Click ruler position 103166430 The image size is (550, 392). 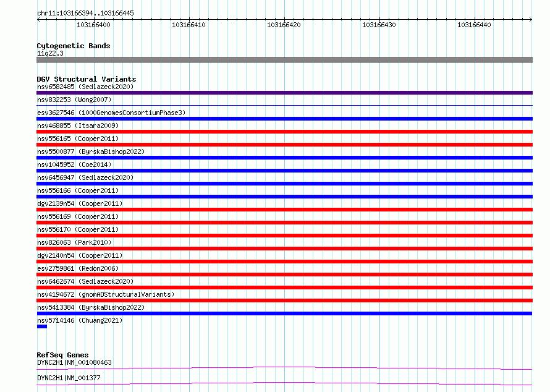click(x=379, y=25)
